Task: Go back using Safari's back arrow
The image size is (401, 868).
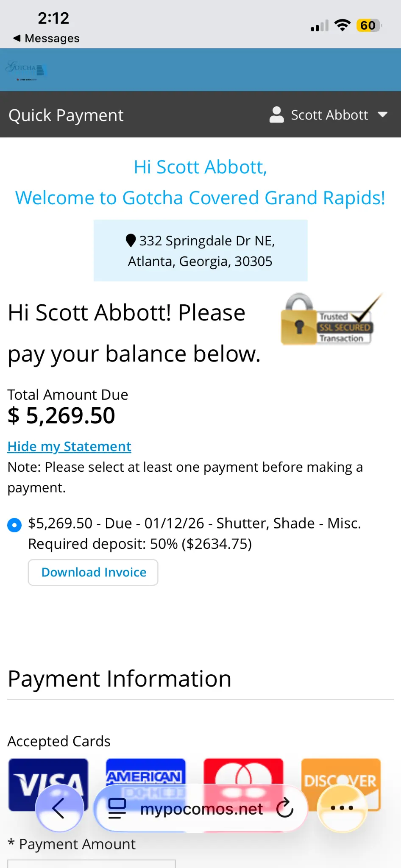Action: point(59,808)
